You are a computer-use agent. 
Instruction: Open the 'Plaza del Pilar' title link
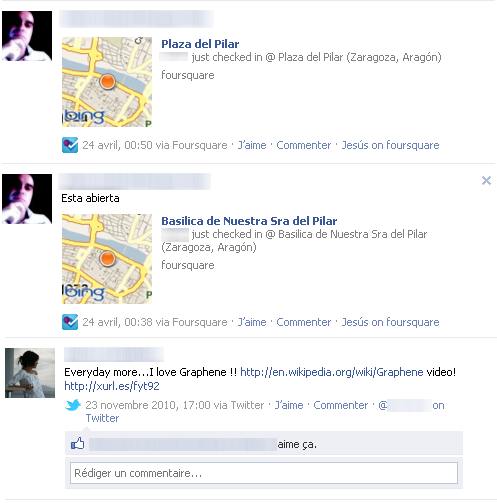(200, 44)
